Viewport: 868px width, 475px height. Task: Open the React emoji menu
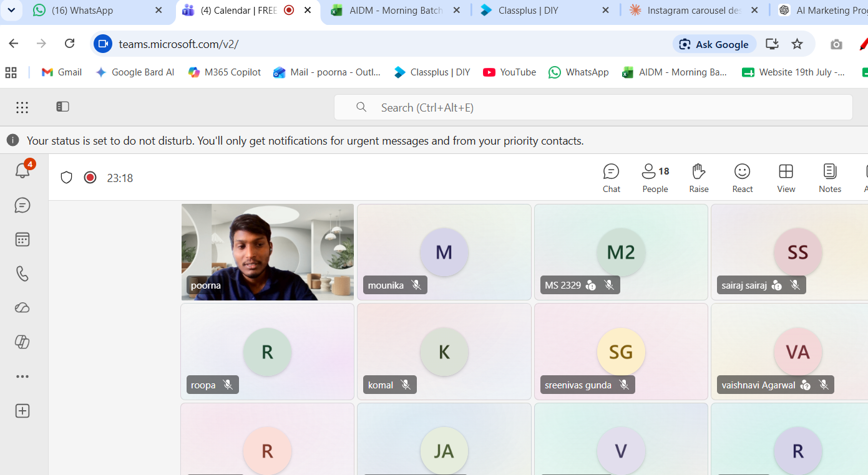(743, 178)
